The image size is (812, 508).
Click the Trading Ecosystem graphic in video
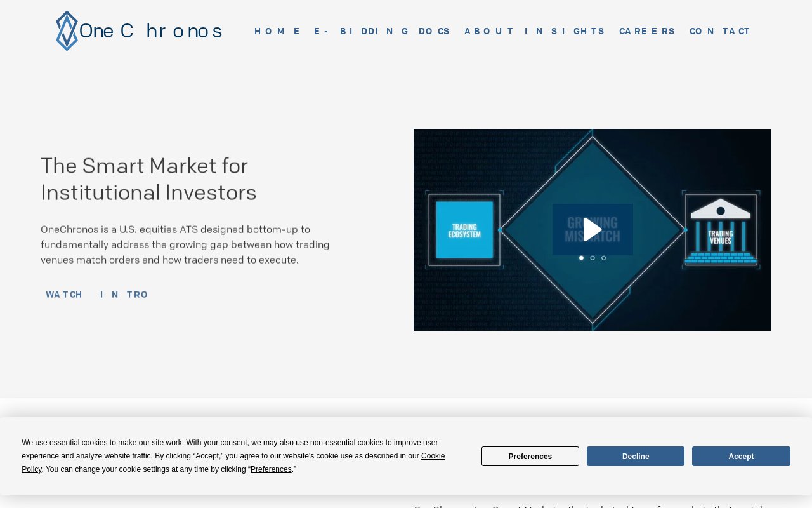(x=464, y=230)
